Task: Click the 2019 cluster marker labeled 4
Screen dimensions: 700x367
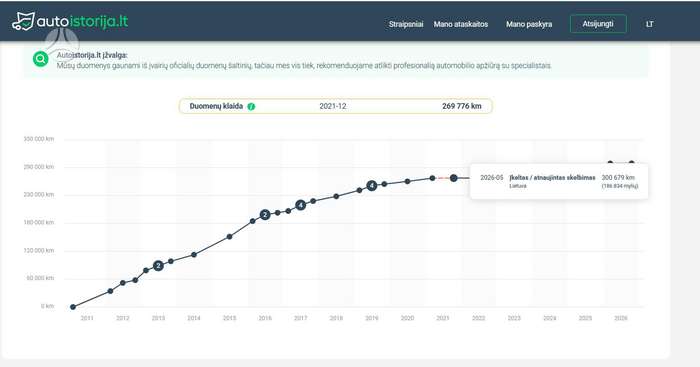Action: point(371,185)
